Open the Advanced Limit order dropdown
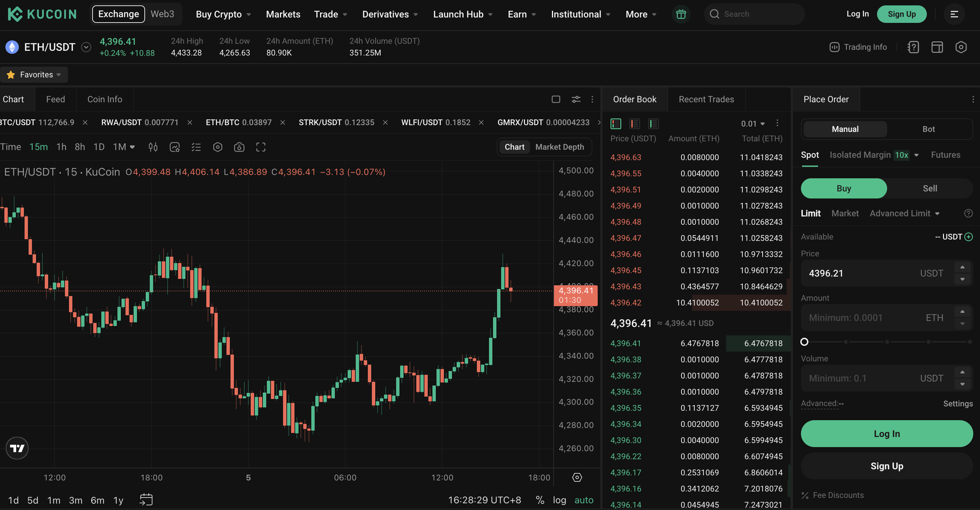Screen dimensions: 980x510 (x=904, y=213)
